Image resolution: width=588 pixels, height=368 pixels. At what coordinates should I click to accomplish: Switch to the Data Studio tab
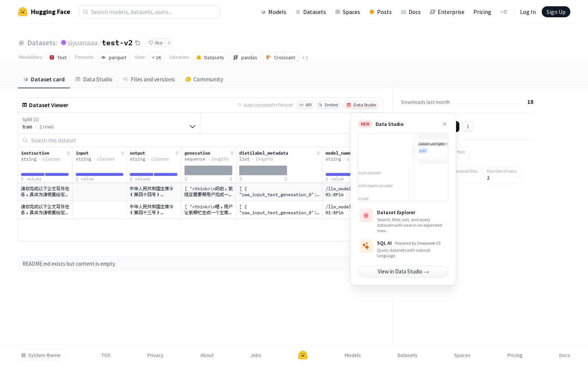pos(94,79)
